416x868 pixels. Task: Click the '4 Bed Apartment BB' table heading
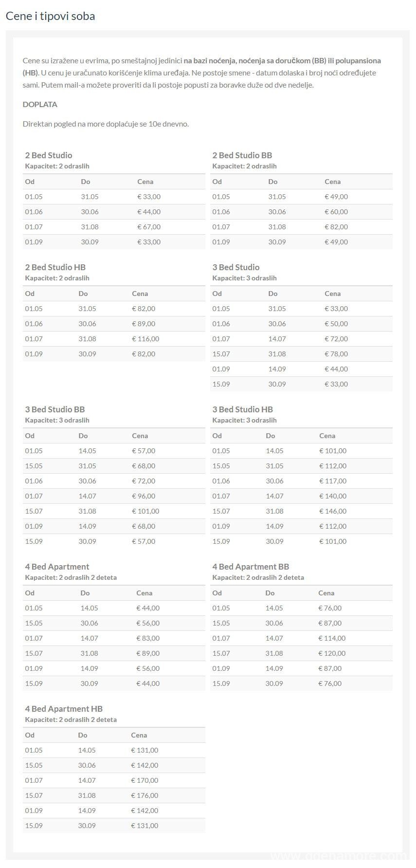251,567
